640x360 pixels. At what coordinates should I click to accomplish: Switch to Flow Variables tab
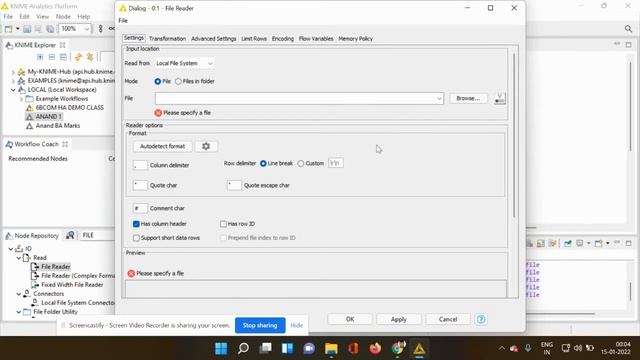(316, 39)
